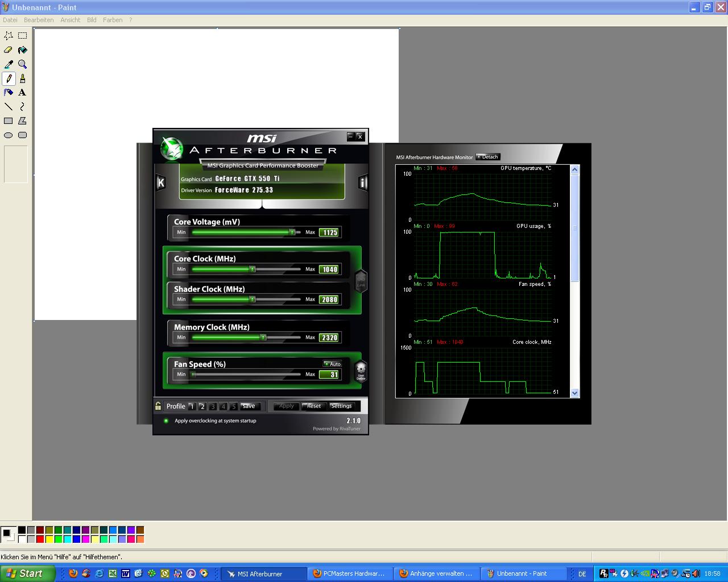
Task: Pick the Rectangle shape tool
Action: coord(9,121)
